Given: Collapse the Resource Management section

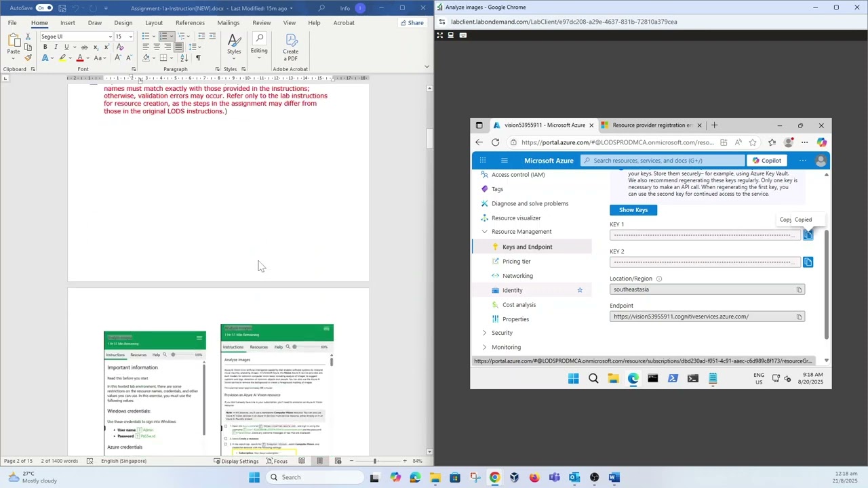Looking at the screenshot, I should [x=484, y=232].
